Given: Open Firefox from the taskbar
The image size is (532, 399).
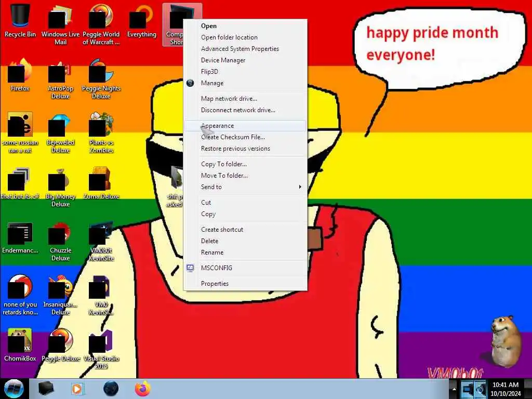Looking at the screenshot, I should point(143,389).
